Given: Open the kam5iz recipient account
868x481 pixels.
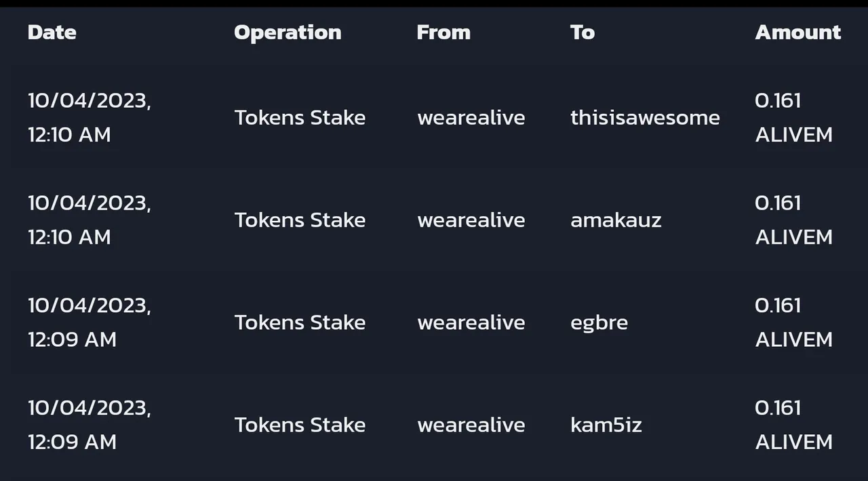Looking at the screenshot, I should click(x=606, y=425).
